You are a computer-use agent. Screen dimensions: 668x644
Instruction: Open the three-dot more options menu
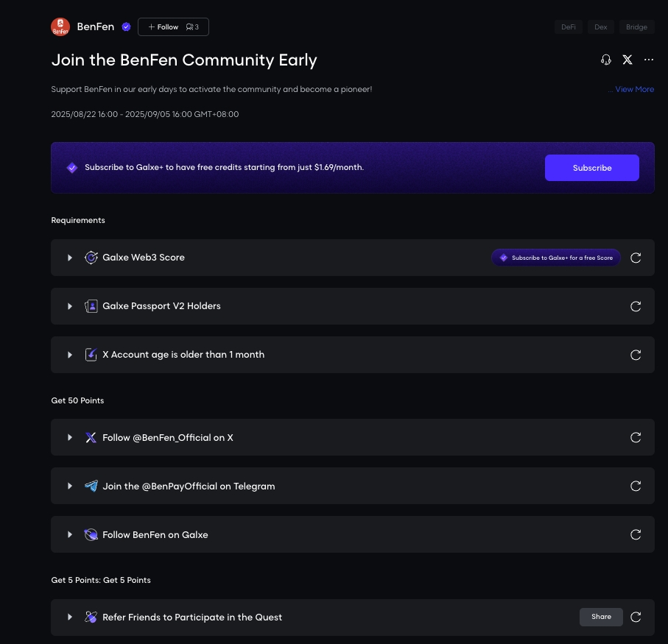[649, 60]
